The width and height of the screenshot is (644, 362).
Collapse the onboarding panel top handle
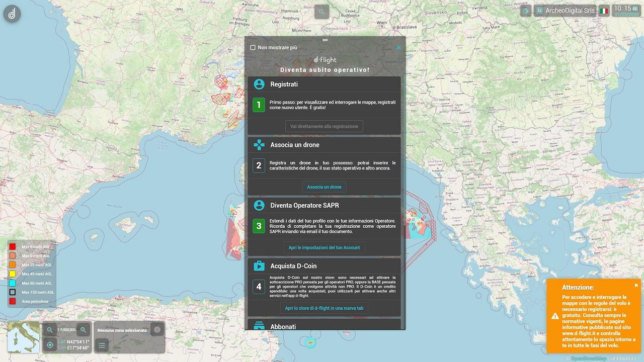(325, 39)
